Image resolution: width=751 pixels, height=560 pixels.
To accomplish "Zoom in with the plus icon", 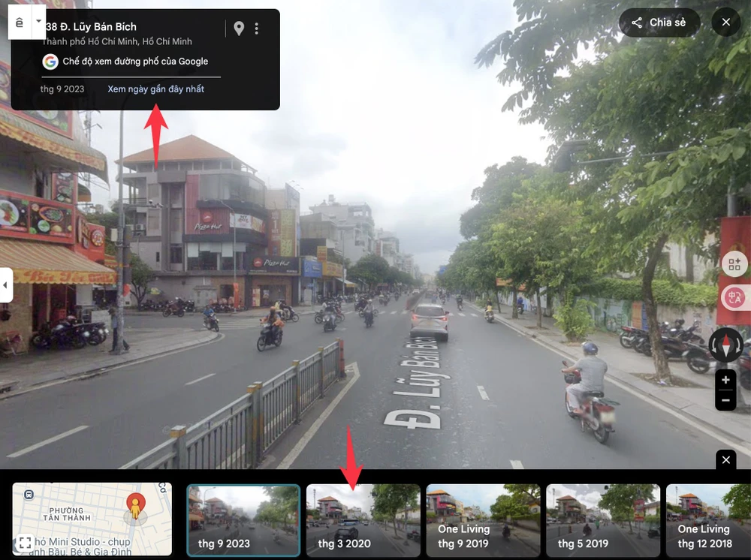I will (x=725, y=380).
